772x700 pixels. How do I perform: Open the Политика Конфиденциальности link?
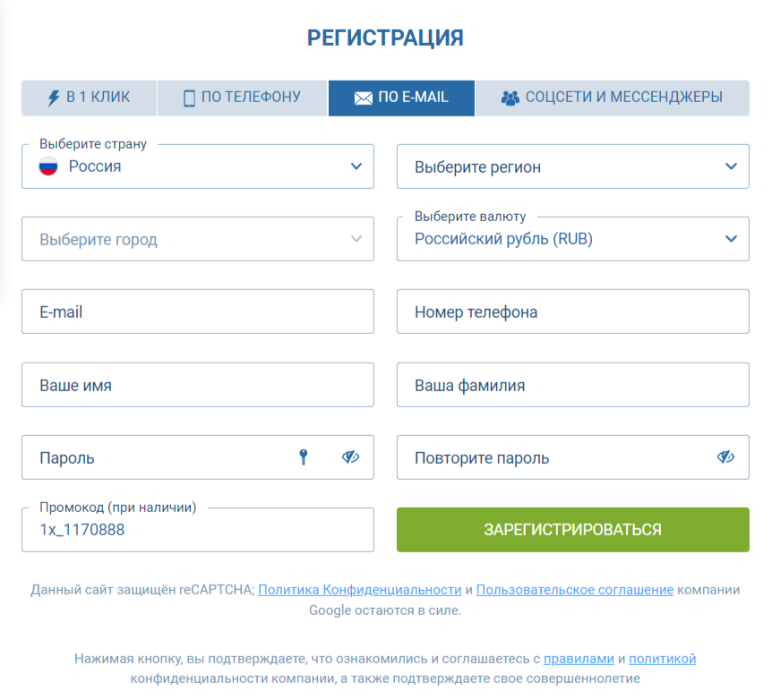pos(359,590)
